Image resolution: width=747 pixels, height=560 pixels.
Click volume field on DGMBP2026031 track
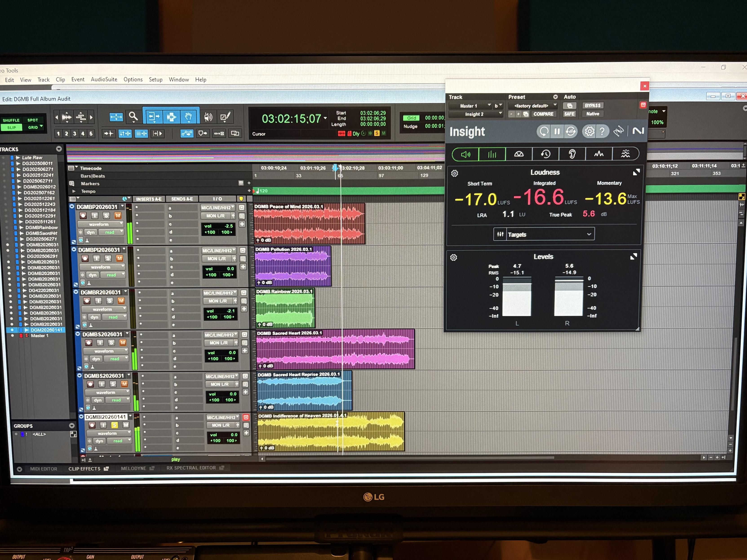[219, 226]
